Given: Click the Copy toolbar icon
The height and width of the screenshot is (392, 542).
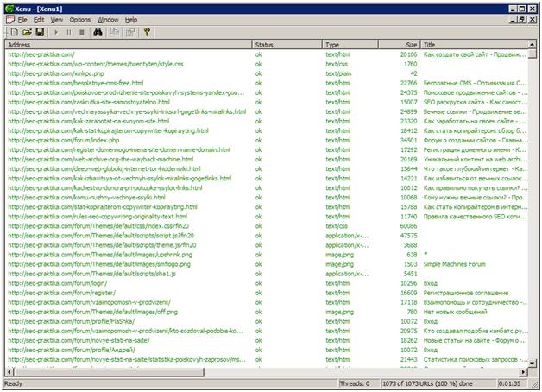Looking at the screenshot, I should pos(114,32).
